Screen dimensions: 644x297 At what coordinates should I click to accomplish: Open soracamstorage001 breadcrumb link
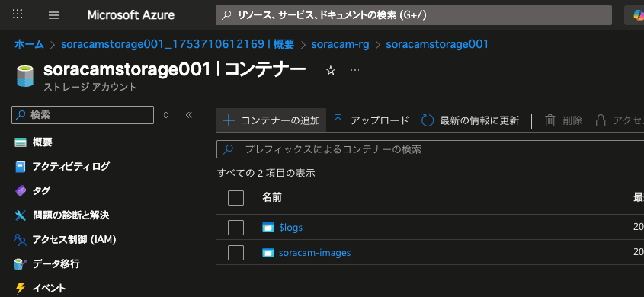click(437, 44)
